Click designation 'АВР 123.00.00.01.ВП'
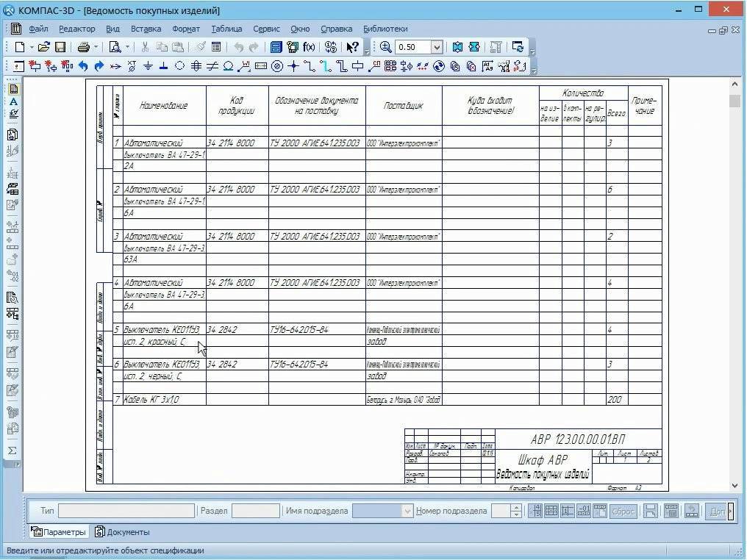Viewport: 747px width, 560px height. pyautogui.click(x=578, y=439)
